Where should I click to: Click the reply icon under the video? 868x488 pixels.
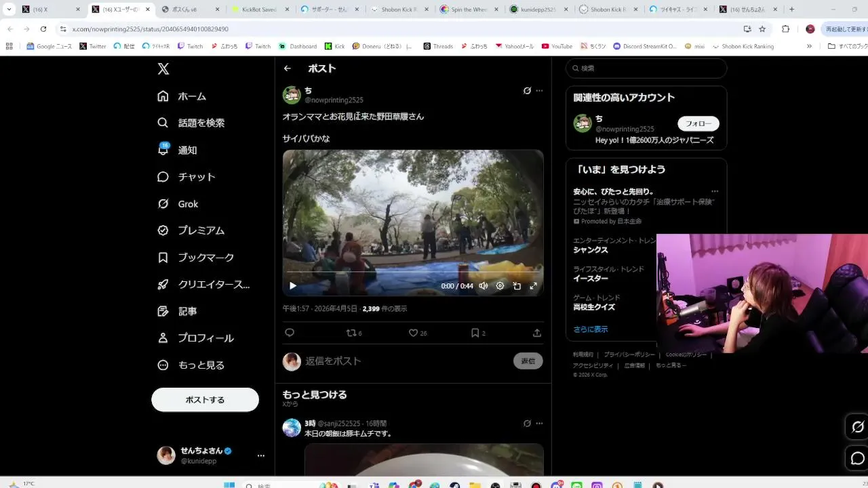click(290, 333)
